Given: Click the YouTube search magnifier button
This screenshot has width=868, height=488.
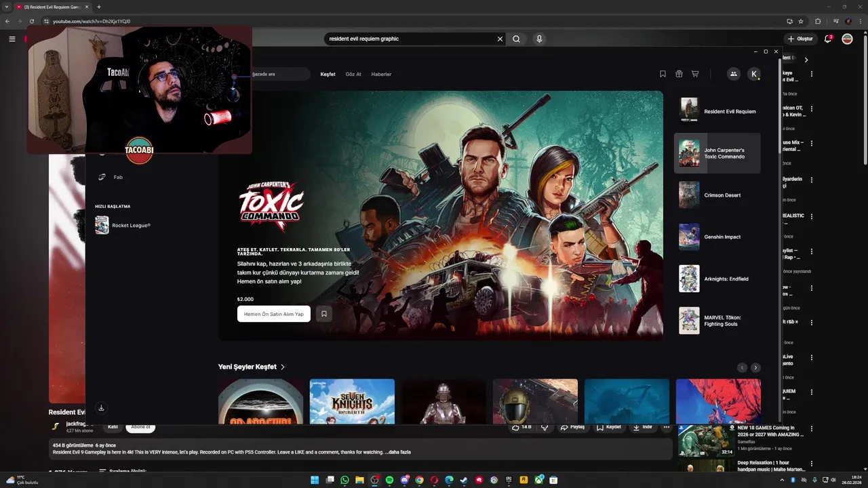Looking at the screenshot, I should pyautogui.click(x=516, y=39).
